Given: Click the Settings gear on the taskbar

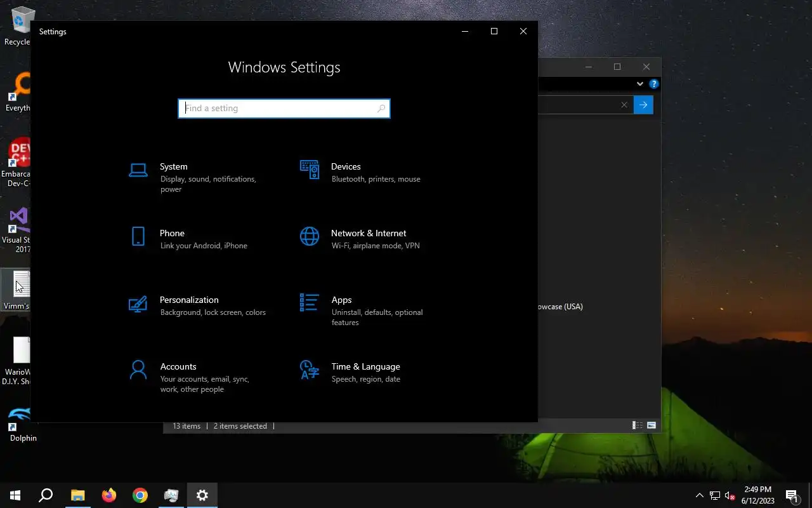Looking at the screenshot, I should tap(202, 495).
